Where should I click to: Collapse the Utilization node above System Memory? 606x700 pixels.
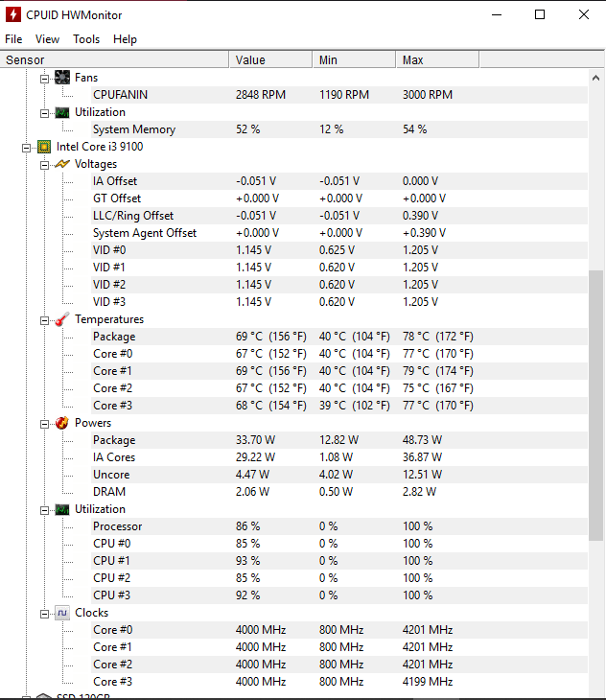44,113
